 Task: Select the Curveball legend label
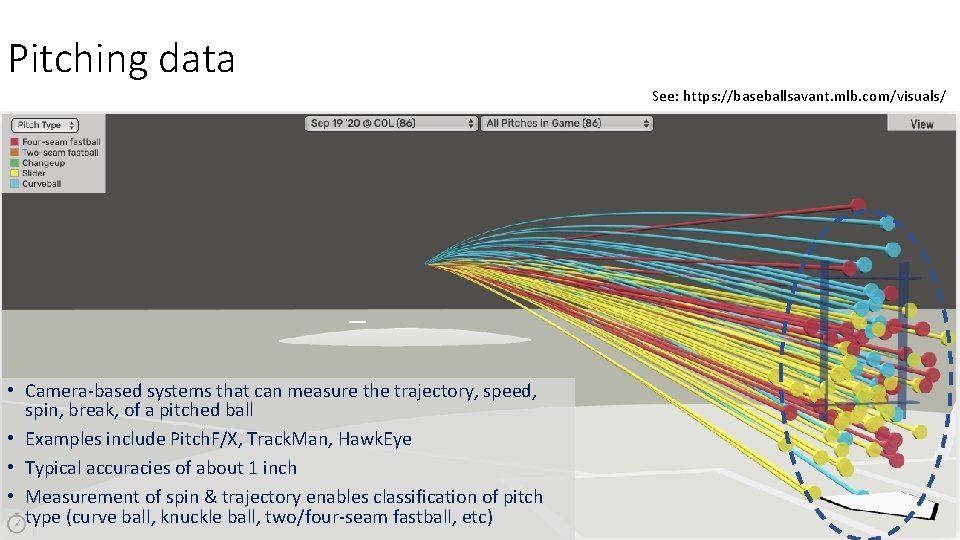point(42,184)
